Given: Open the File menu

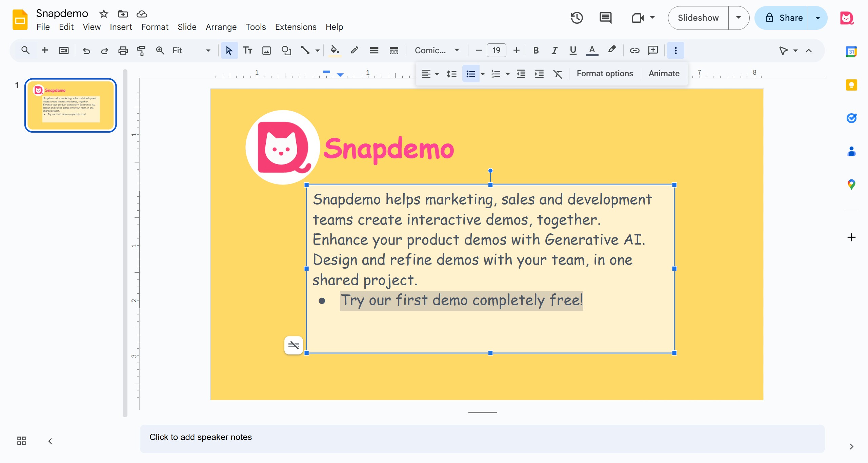Looking at the screenshot, I should 43,27.
